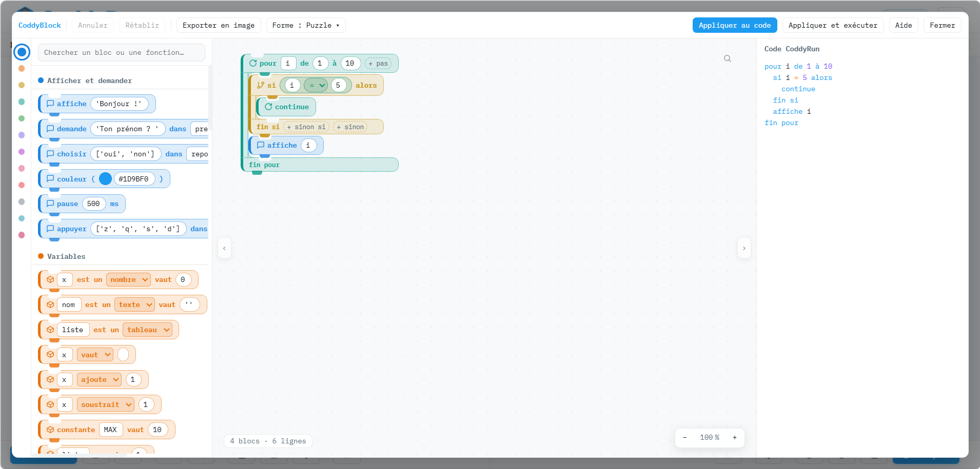Open the texte type dropdown

(134, 304)
